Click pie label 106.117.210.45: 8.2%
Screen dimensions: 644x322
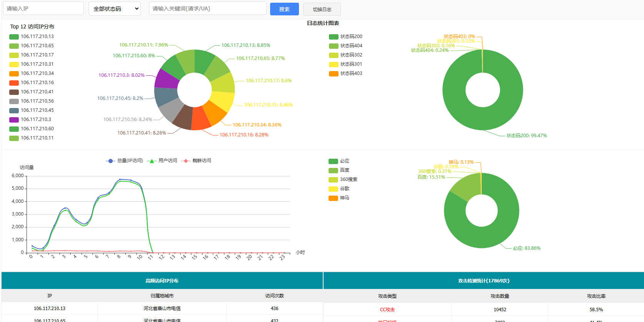pyautogui.click(x=120, y=98)
